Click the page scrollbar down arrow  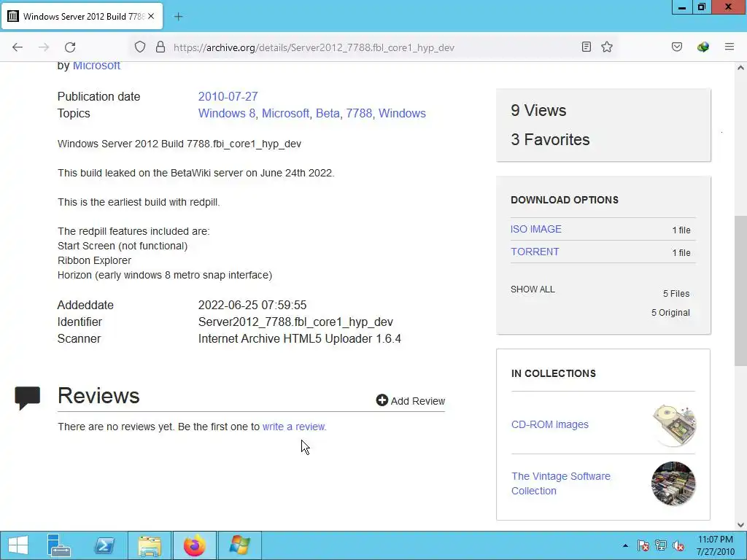click(x=740, y=525)
